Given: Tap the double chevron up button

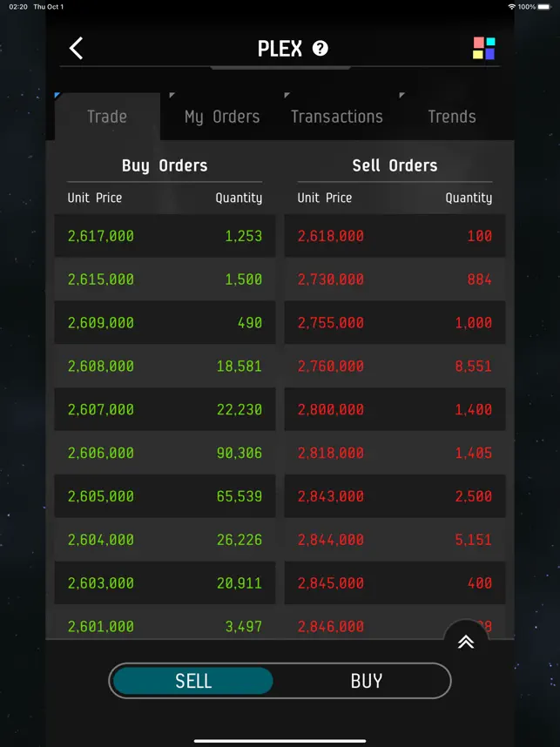Looking at the screenshot, I should [x=466, y=642].
